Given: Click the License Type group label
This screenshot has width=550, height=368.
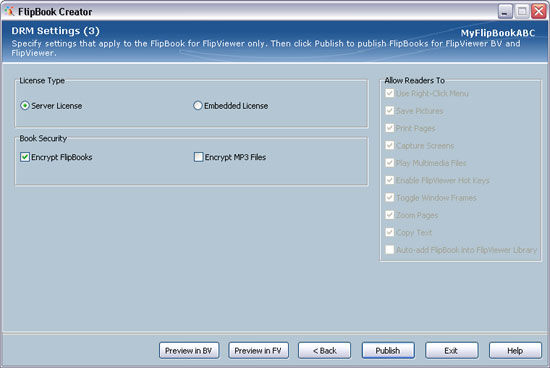Looking at the screenshot, I should (x=42, y=80).
